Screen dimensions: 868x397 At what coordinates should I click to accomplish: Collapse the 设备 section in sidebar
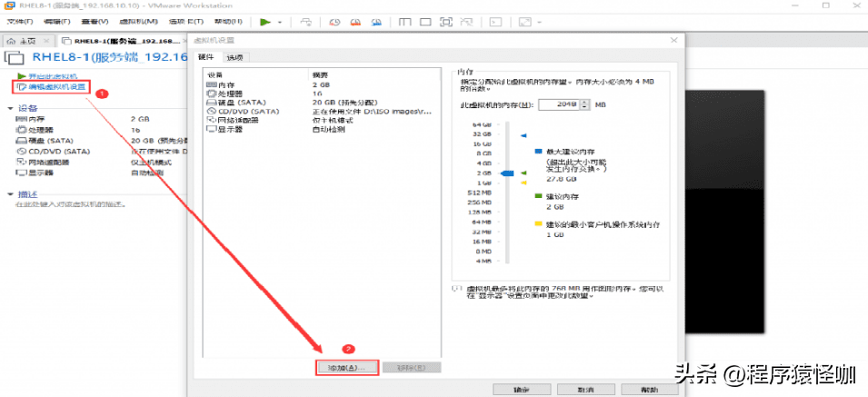click(10, 108)
